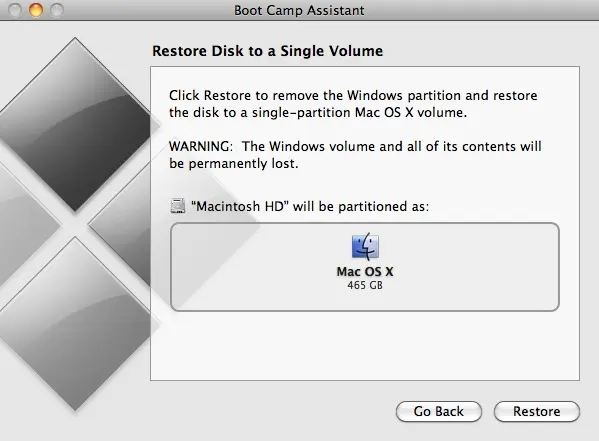
Task: Click the 465 GB size label
Action: pos(365,285)
